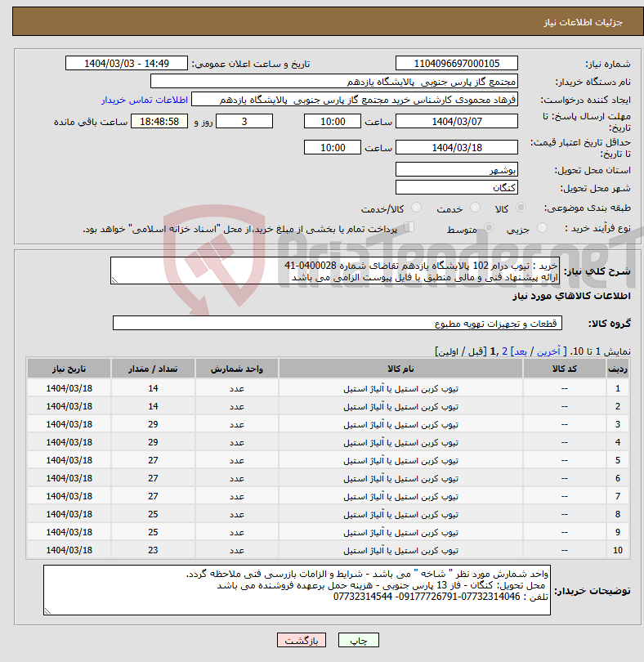Click the general description text area
The width and height of the screenshot is (644, 662).
click(335, 271)
